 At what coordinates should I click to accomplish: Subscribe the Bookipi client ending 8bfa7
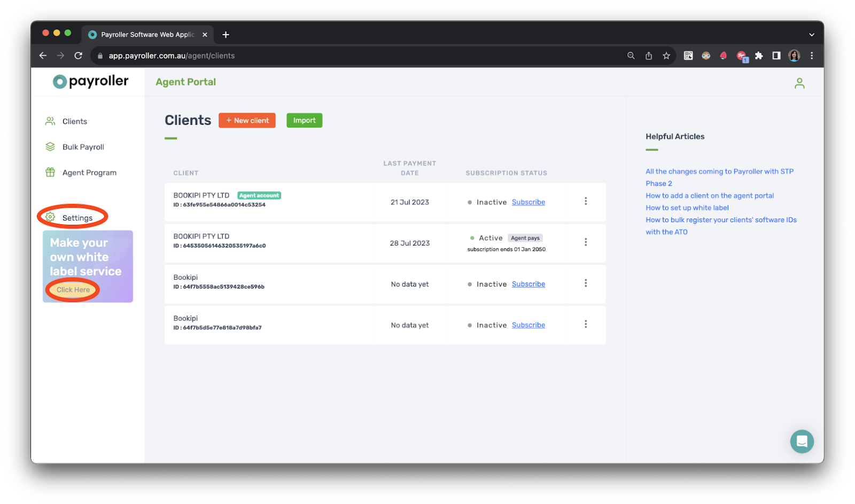click(x=528, y=325)
